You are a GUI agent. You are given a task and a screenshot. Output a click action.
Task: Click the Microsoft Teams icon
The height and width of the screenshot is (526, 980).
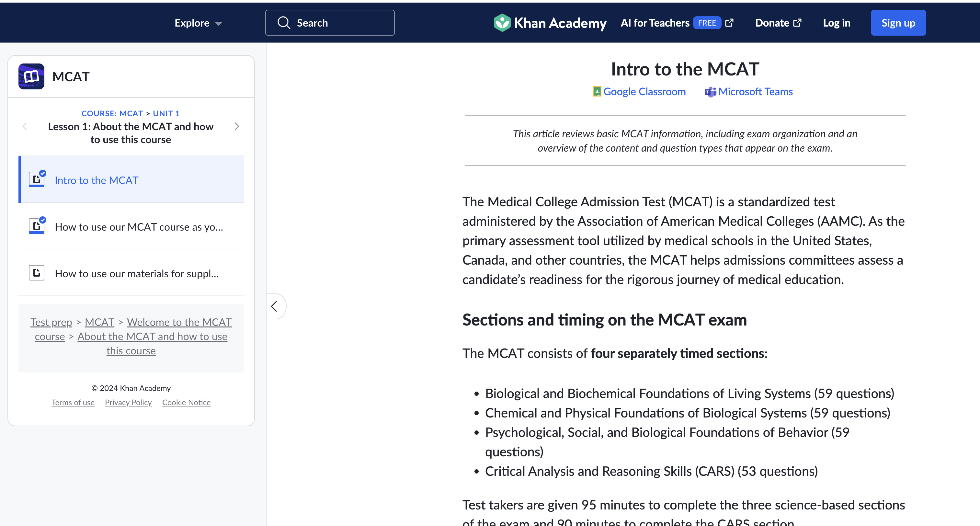pos(710,92)
